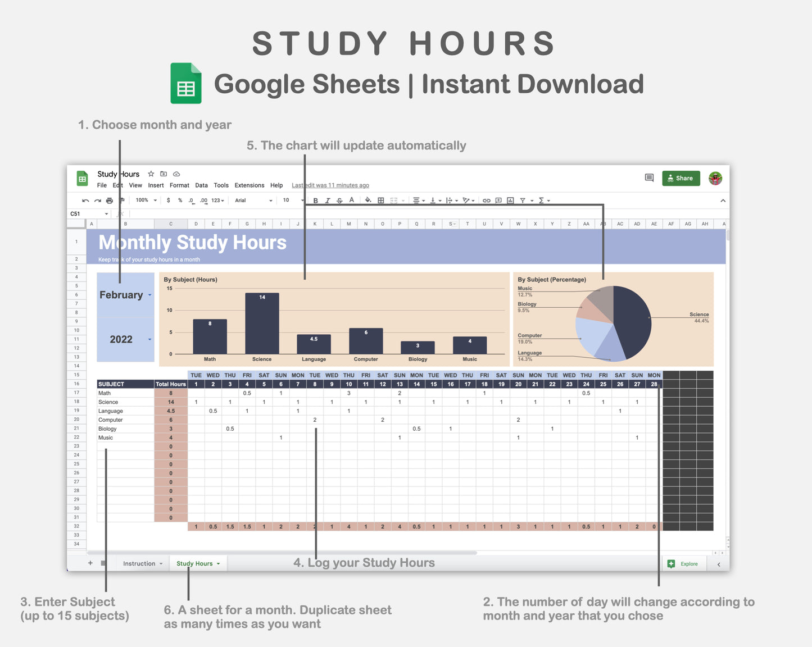
Task: Switch to the Instruction sheet tab
Action: click(139, 563)
